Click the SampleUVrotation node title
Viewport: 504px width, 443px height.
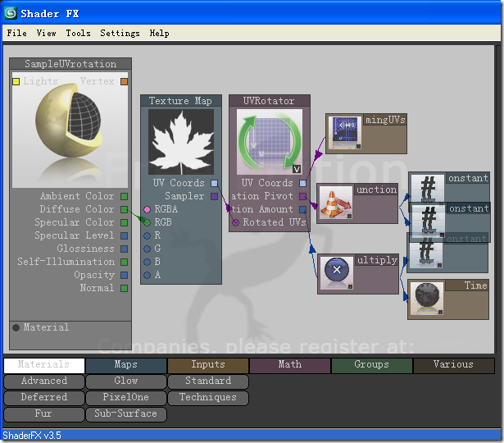[70, 64]
